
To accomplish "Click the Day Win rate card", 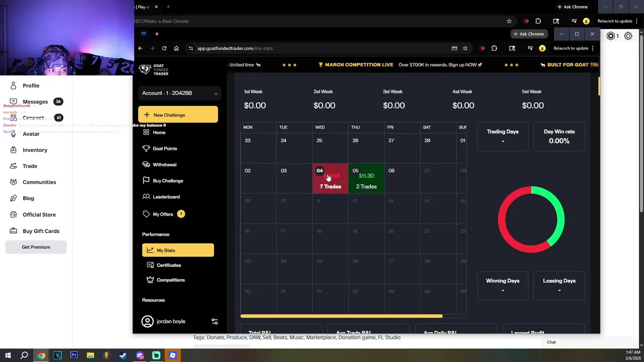I will tap(559, 136).
